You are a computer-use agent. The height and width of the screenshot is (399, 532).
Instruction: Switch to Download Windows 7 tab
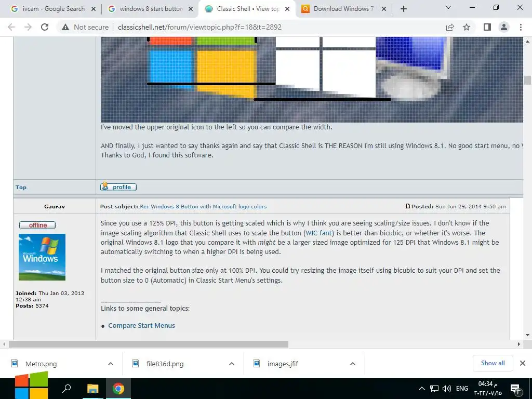click(340, 9)
